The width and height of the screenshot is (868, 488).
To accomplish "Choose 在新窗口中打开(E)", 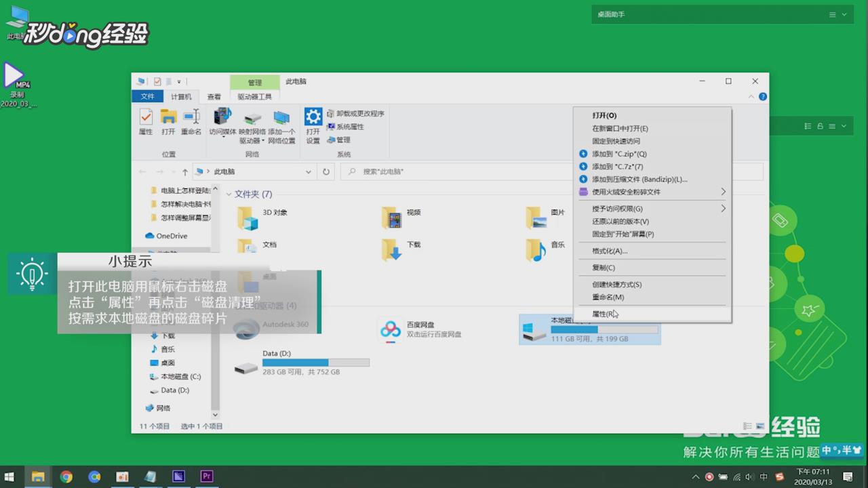I will coord(652,129).
